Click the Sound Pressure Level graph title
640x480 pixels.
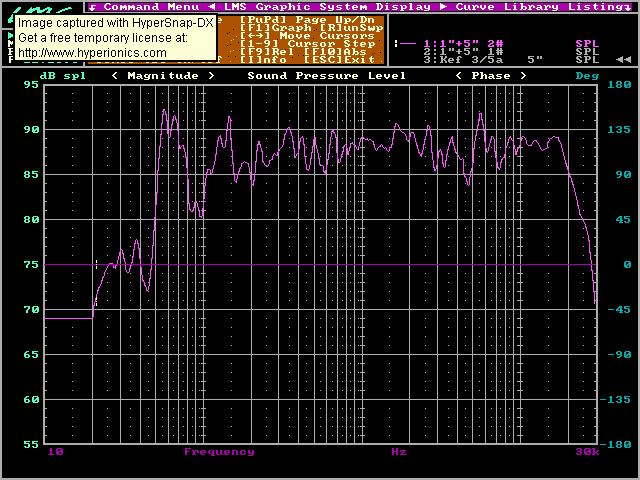[327, 76]
